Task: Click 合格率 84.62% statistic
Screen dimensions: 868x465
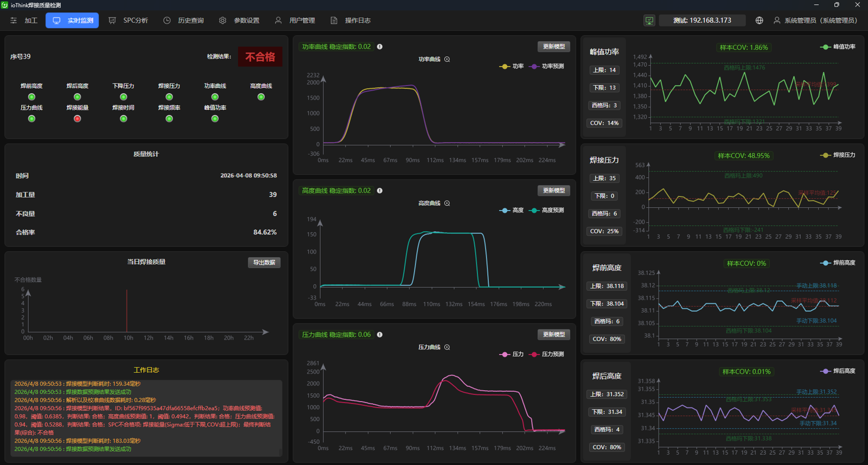Action: pos(146,232)
